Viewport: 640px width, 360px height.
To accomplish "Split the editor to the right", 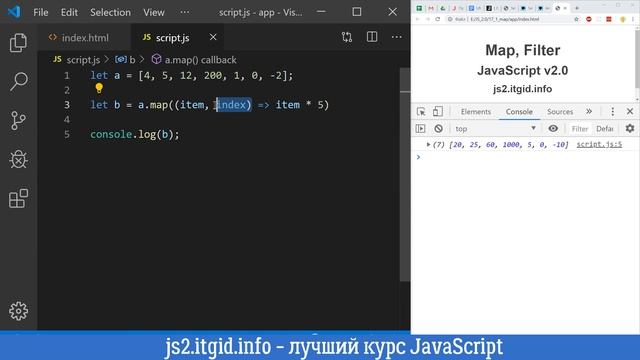I will pyautogui.click(x=372, y=37).
